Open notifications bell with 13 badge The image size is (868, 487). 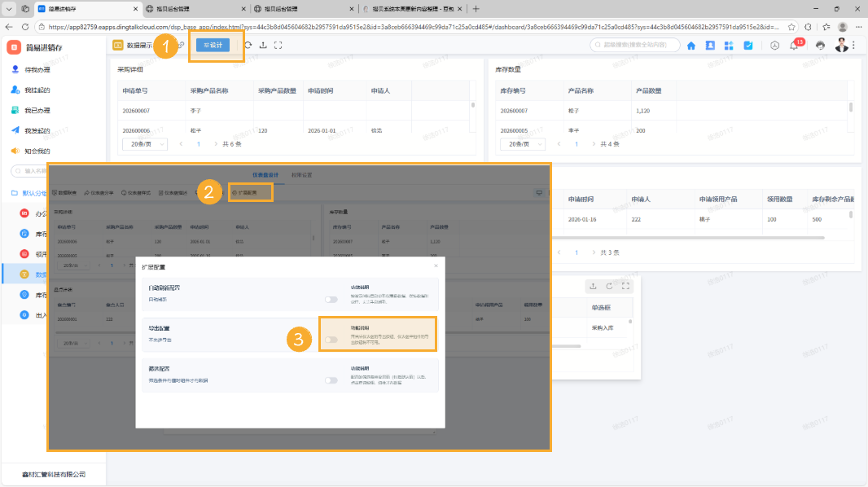tap(795, 46)
